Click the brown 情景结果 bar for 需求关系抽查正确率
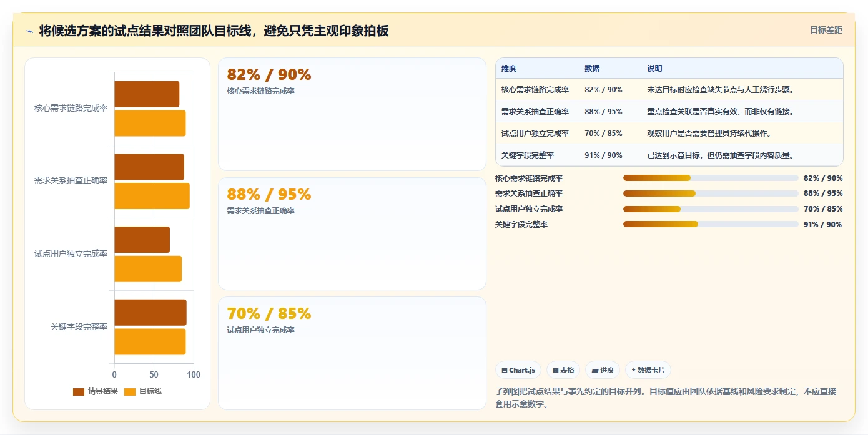 (149, 167)
